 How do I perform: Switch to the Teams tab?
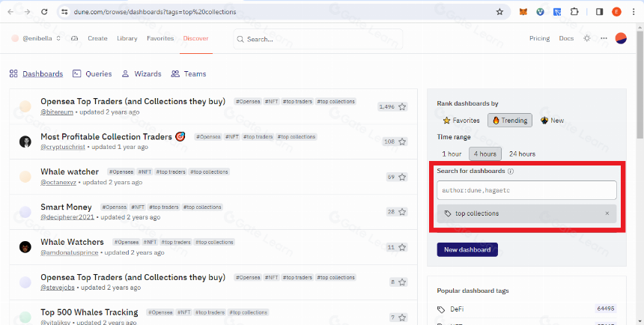[189, 74]
